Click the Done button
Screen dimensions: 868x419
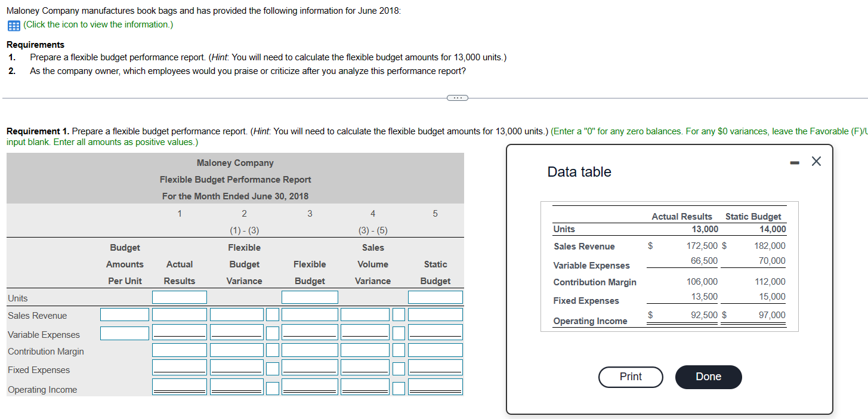(708, 377)
